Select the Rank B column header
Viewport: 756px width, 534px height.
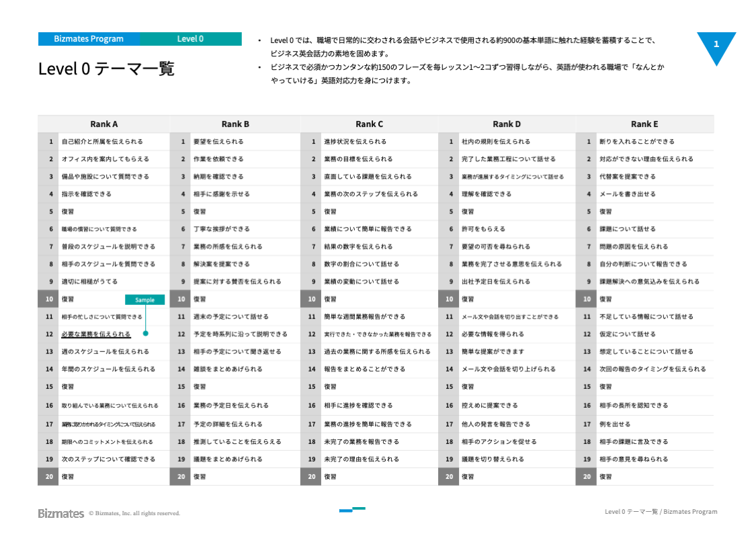point(235,124)
